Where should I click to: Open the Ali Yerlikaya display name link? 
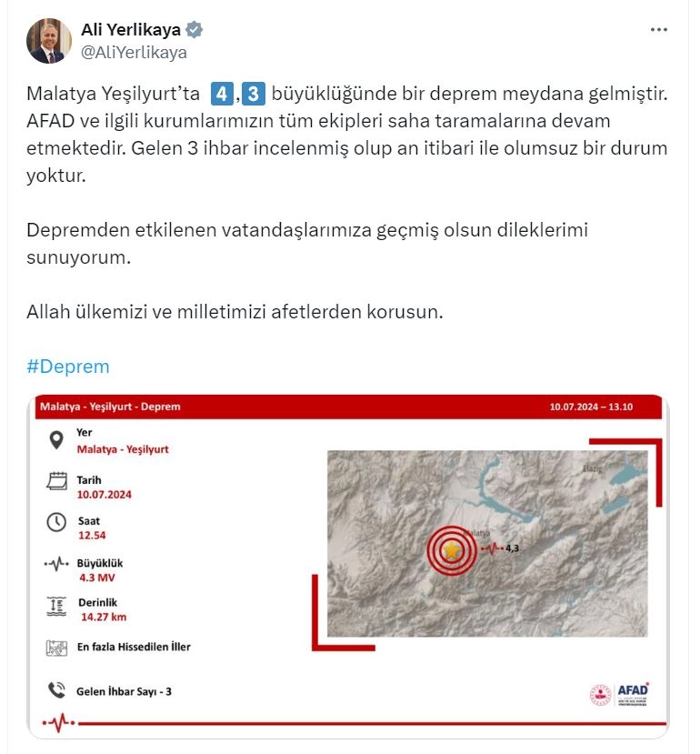click(x=130, y=30)
